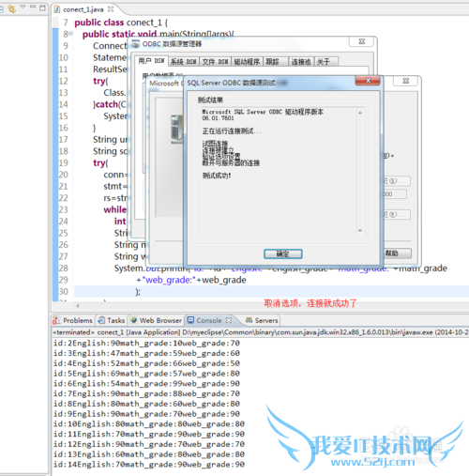This screenshot has height=476, width=469.
Task: Close the conect_1.java editor tab
Action: (x=111, y=9)
